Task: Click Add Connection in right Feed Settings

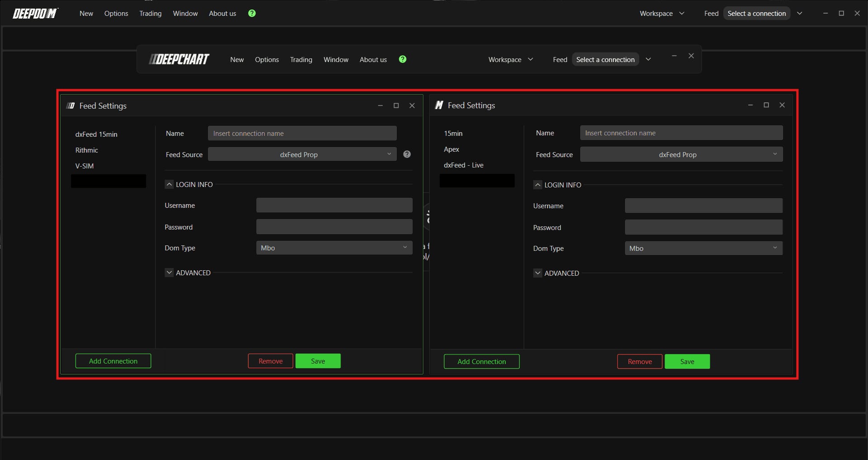Action: coord(482,361)
